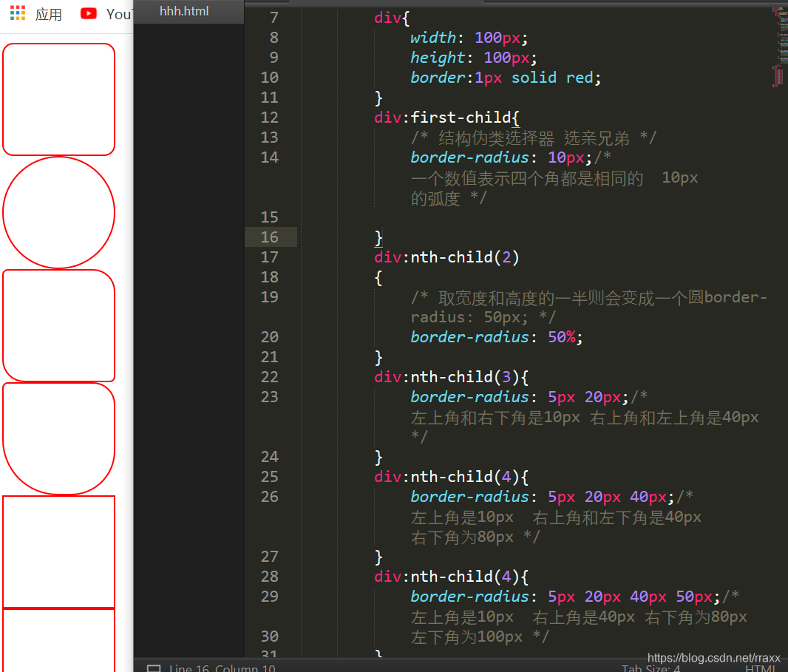788x672 pixels.
Task: Click the minimap on the editor's right edge
Action: 779,48
